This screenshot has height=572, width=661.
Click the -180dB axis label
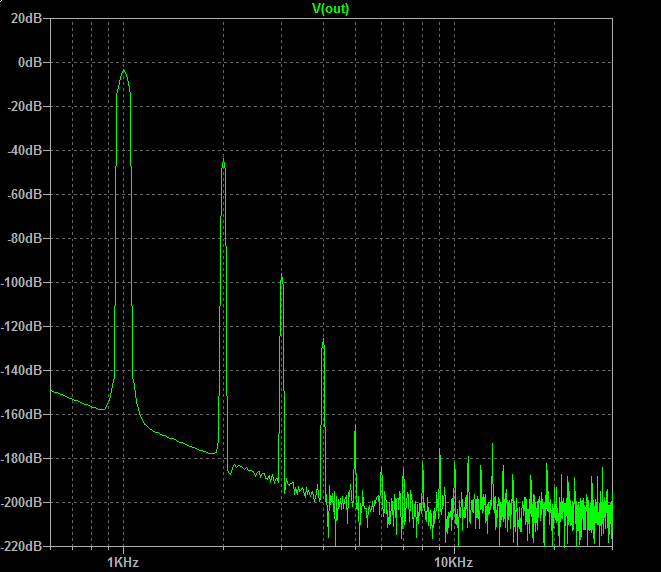tap(22, 459)
